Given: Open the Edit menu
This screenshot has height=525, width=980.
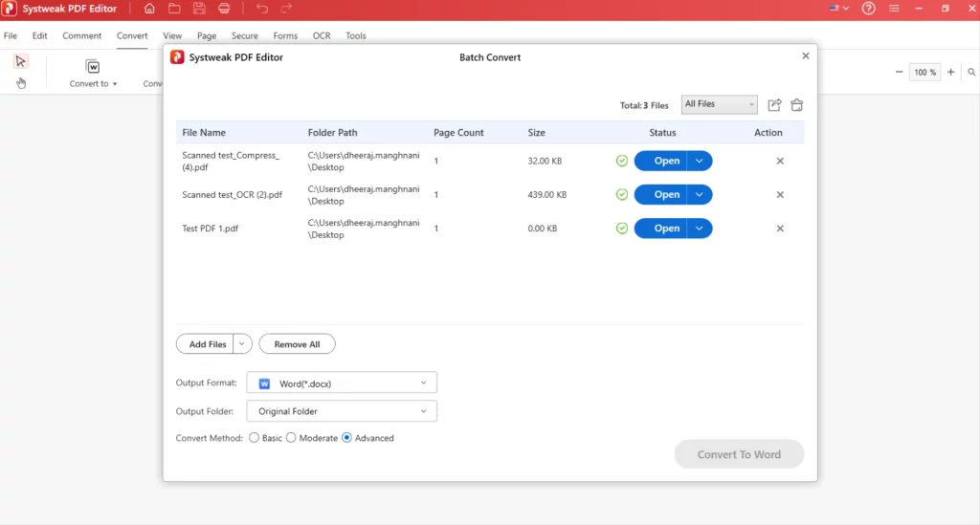Looking at the screenshot, I should pos(40,35).
